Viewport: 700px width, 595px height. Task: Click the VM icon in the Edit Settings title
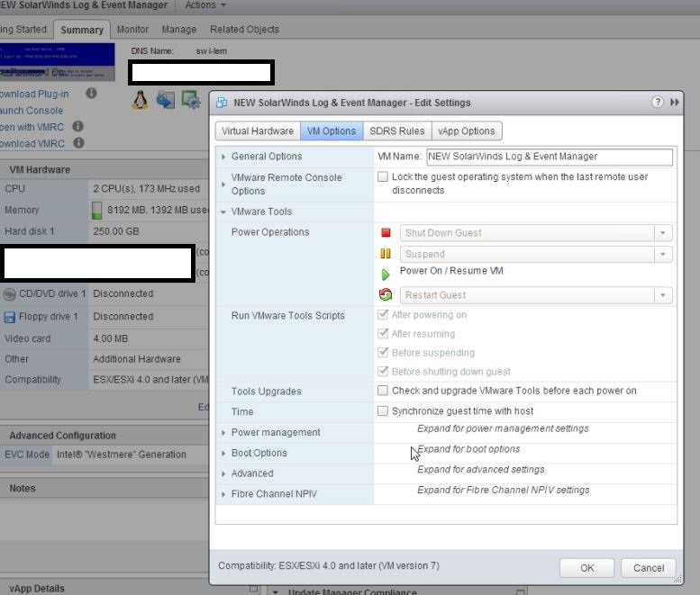(x=222, y=103)
